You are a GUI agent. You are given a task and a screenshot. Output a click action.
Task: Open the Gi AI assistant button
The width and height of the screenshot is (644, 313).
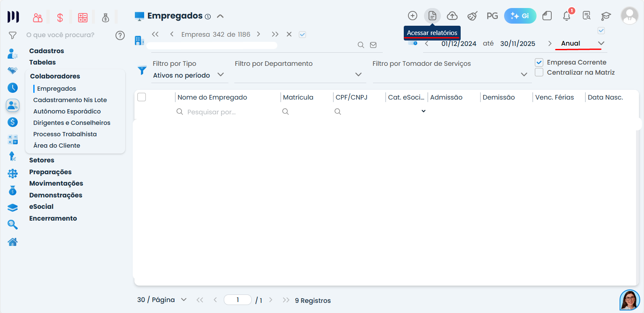(520, 16)
